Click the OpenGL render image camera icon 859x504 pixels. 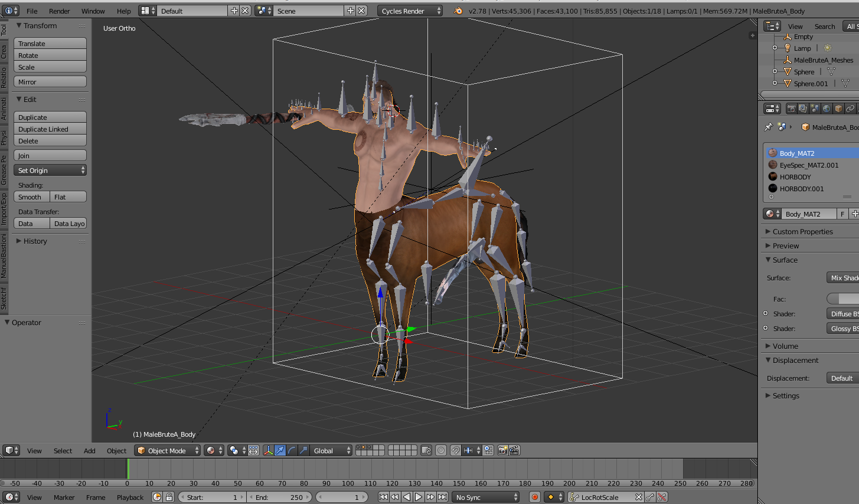tap(502, 450)
